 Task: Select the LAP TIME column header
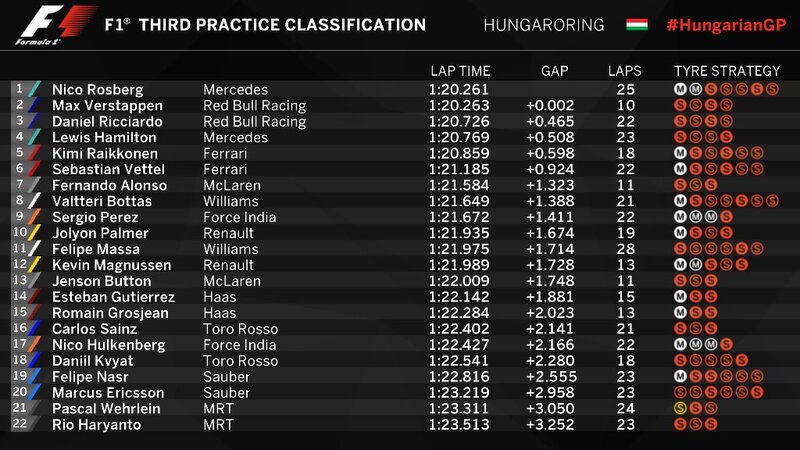(460, 71)
